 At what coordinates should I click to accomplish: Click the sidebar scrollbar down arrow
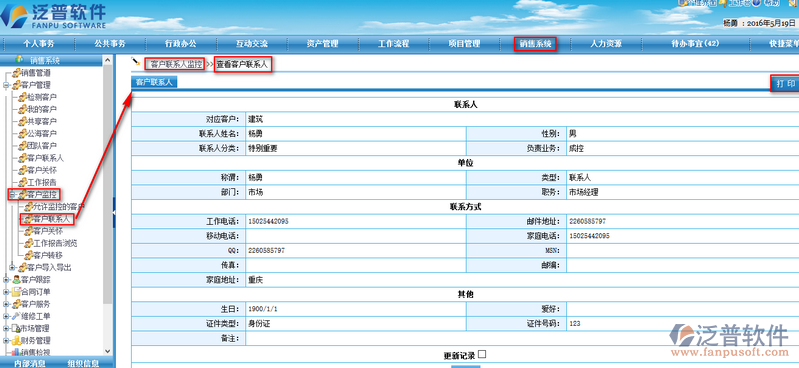107,351
